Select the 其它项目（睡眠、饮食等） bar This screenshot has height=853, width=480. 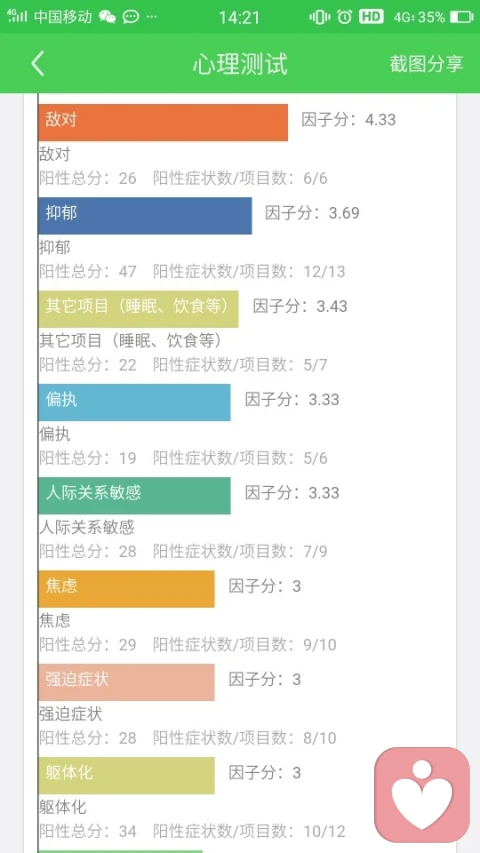click(x=138, y=309)
